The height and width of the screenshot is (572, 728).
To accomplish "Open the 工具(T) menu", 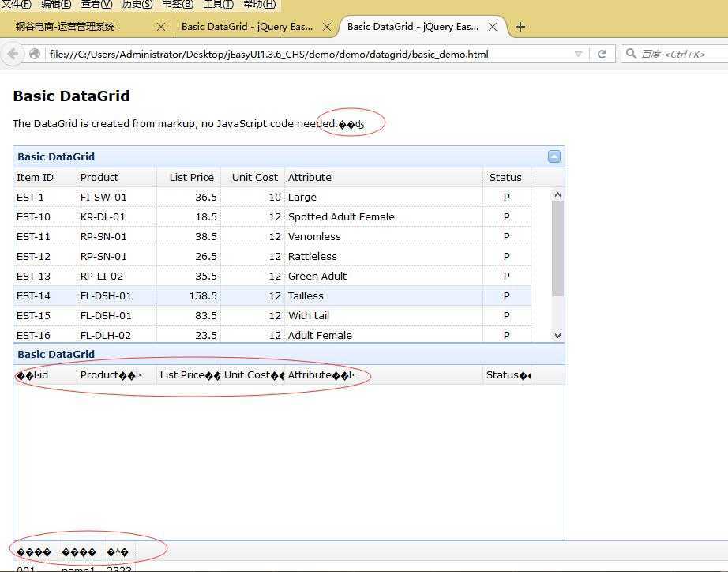I will click(x=218, y=4).
